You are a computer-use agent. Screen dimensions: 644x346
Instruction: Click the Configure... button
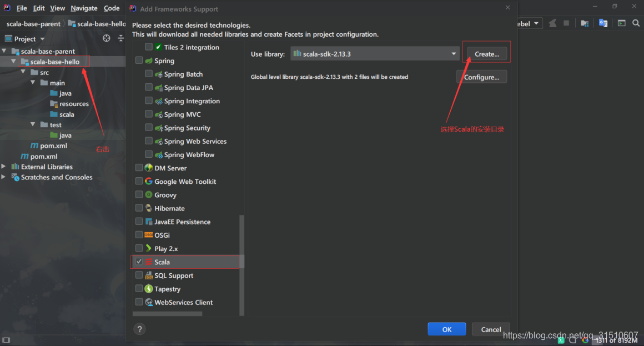point(481,77)
